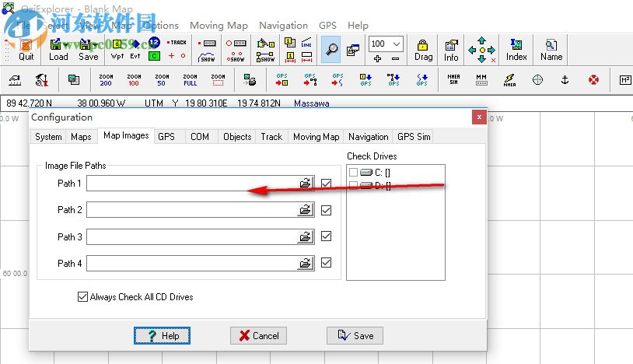
Task: Click the NMEA SIM icon
Action: click(x=453, y=79)
